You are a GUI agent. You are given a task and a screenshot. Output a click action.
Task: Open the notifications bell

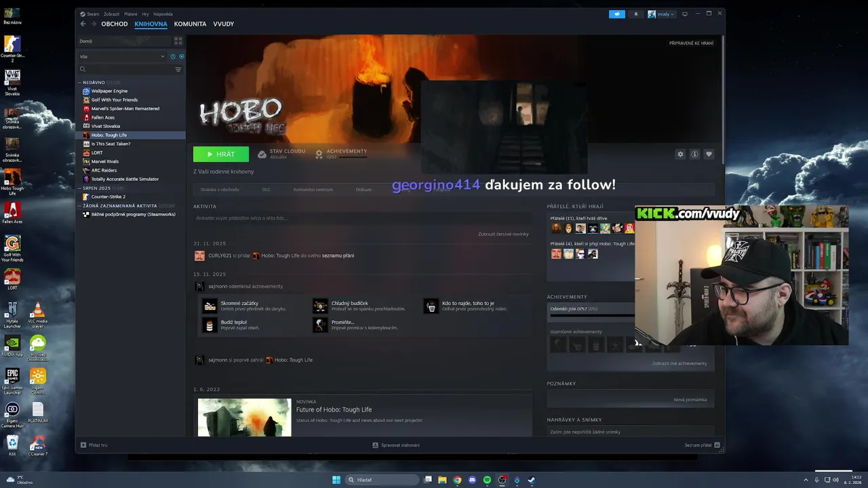click(635, 14)
